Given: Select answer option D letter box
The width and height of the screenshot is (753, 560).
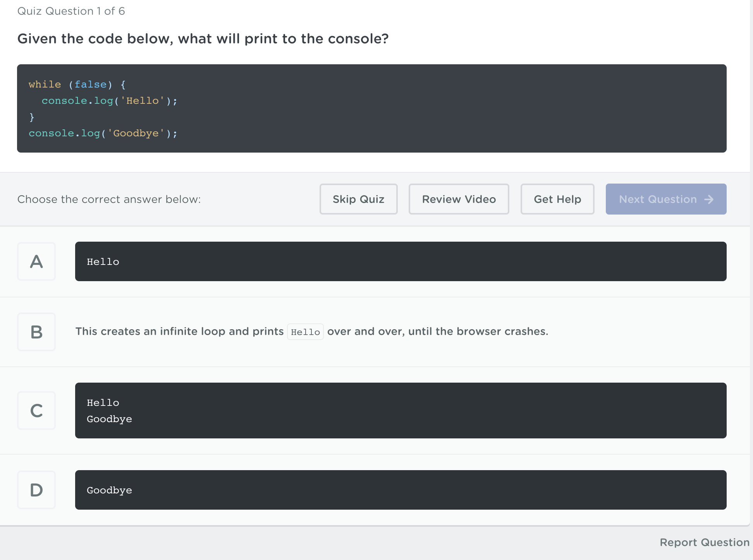Looking at the screenshot, I should pyautogui.click(x=36, y=490).
